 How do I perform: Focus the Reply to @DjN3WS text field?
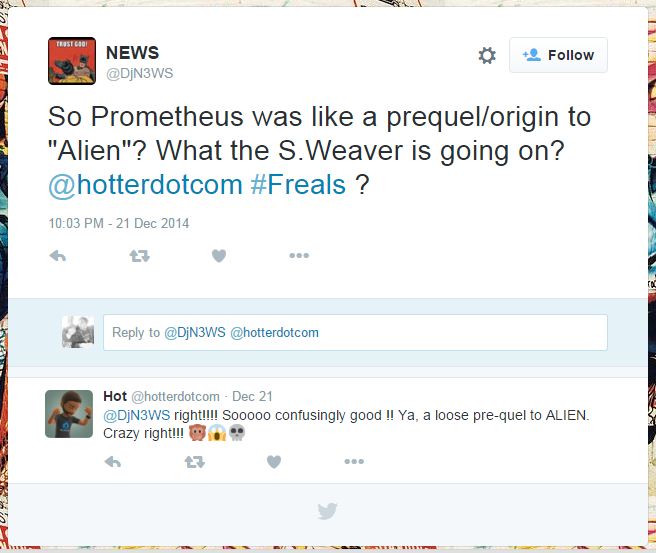click(x=355, y=333)
